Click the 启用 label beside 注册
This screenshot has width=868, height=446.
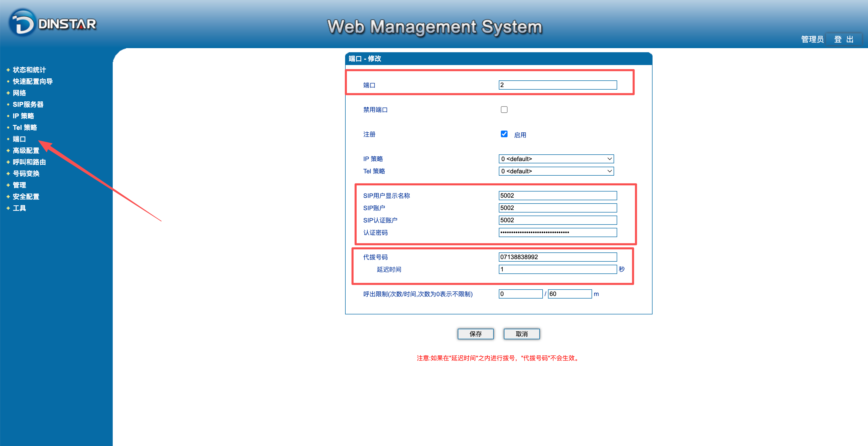tap(520, 135)
